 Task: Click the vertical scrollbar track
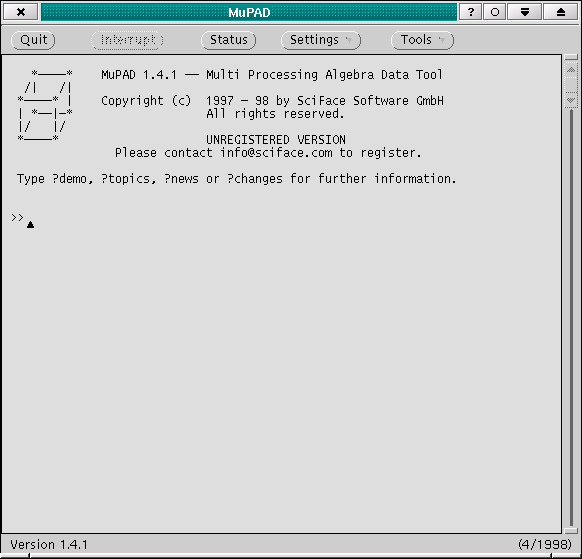tap(571, 319)
